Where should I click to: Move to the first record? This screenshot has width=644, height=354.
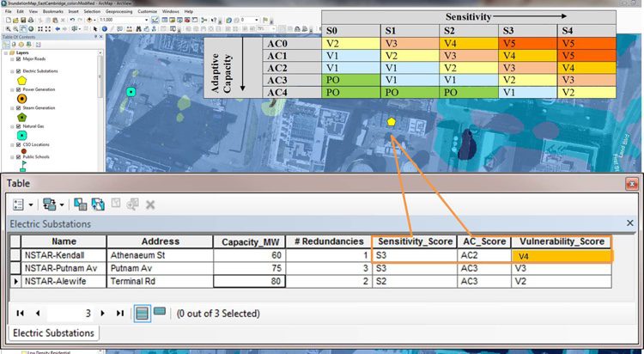pyautogui.click(x=21, y=314)
